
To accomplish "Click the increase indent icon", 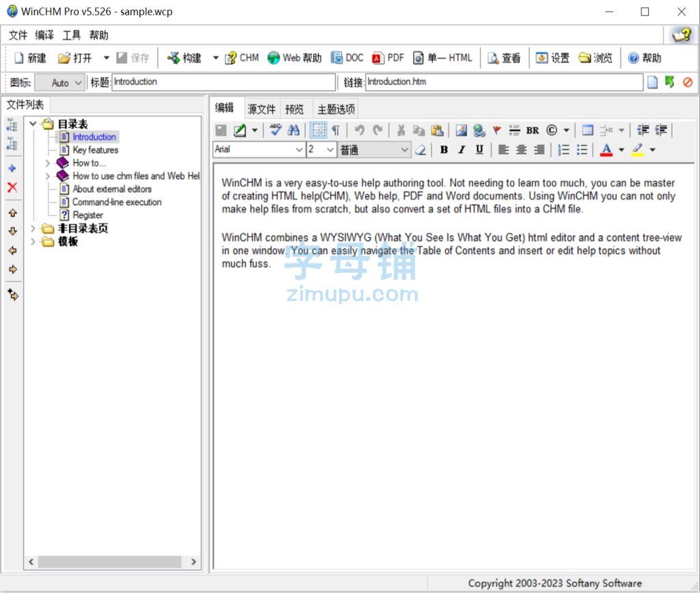I will point(661,130).
